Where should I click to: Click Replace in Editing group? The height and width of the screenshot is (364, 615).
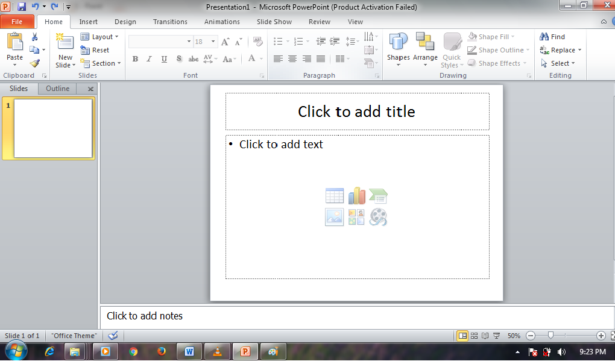[x=561, y=50]
